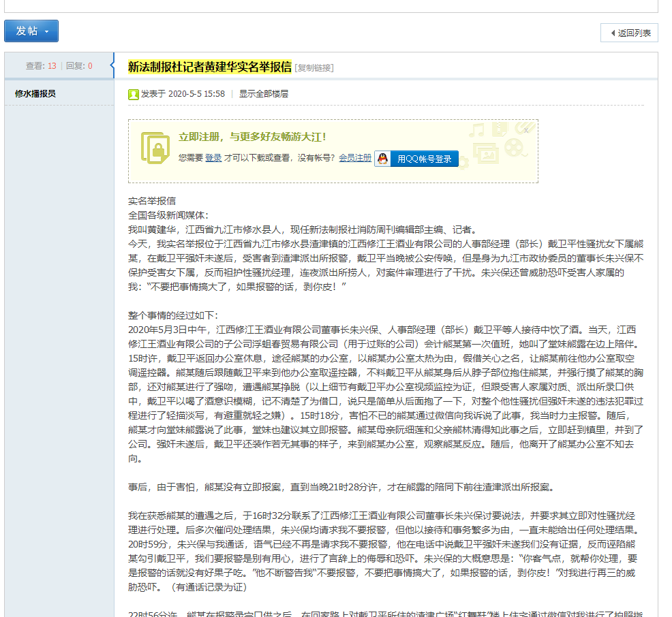Open author profile 修水播报员

tap(35, 93)
